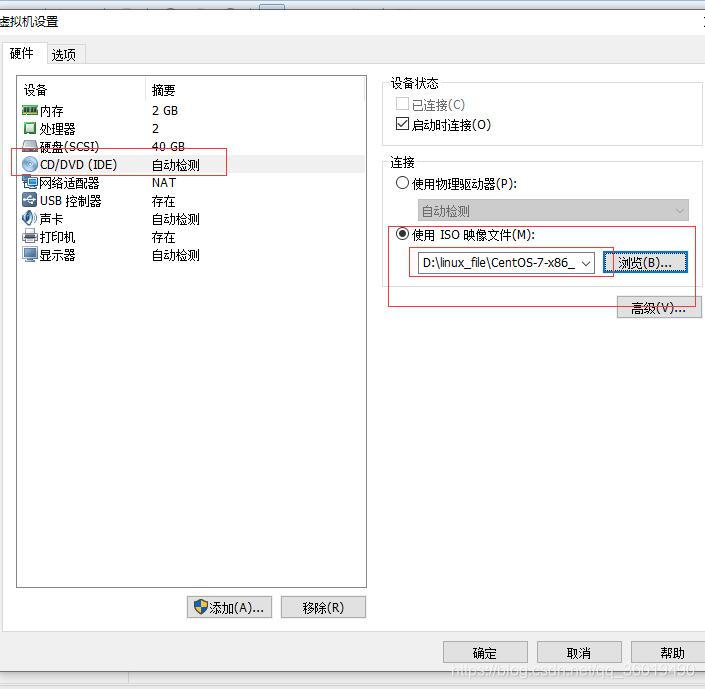Select the processor (处理器) chip icon
The height and width of the screenshot is (689, 705).
pos(30,128)
